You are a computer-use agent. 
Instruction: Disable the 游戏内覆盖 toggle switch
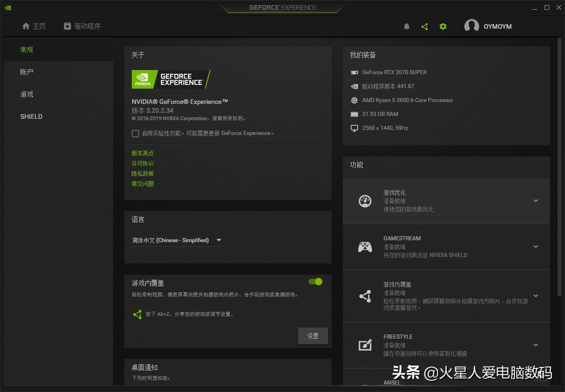[315, 282]
